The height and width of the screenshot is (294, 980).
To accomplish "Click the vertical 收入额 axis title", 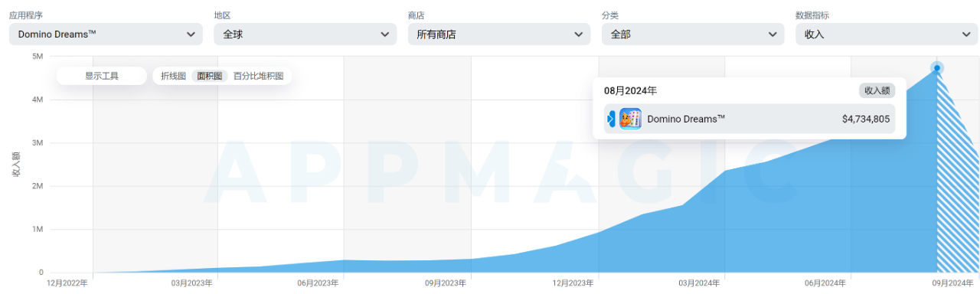I will (16, 165).
